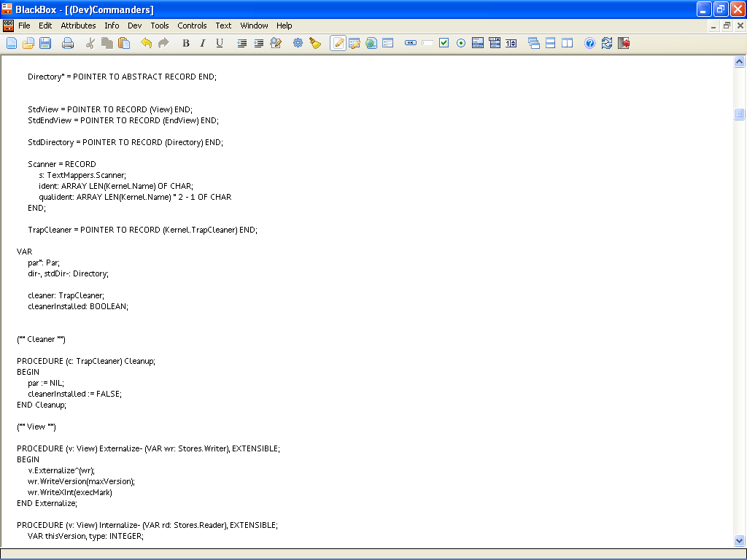The width and height of the screenshot is (747, 560).
Task: Toggle bold formatting
Action: tap(186, 43)
